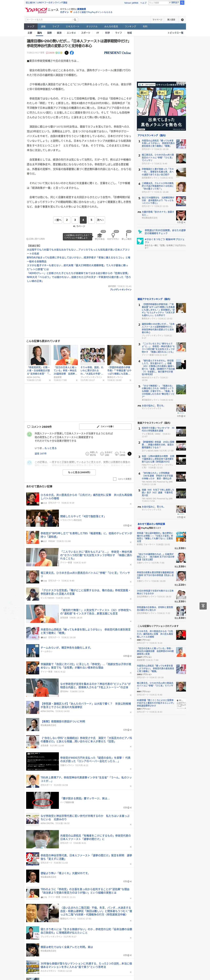Open the 新規取得 ID link

(82, 9)
